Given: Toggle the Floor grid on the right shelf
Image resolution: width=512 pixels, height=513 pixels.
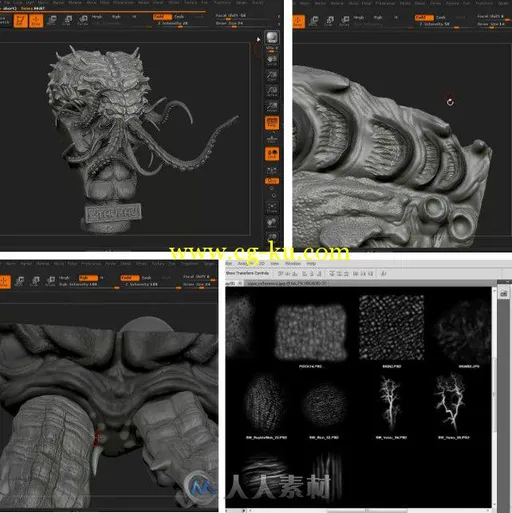Looking at the screenshot, I should [272, 138].
